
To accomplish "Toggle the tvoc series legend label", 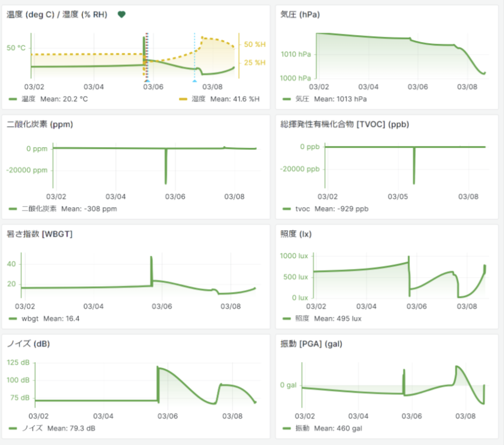I will pyautogui.click(x=303, y=208).
